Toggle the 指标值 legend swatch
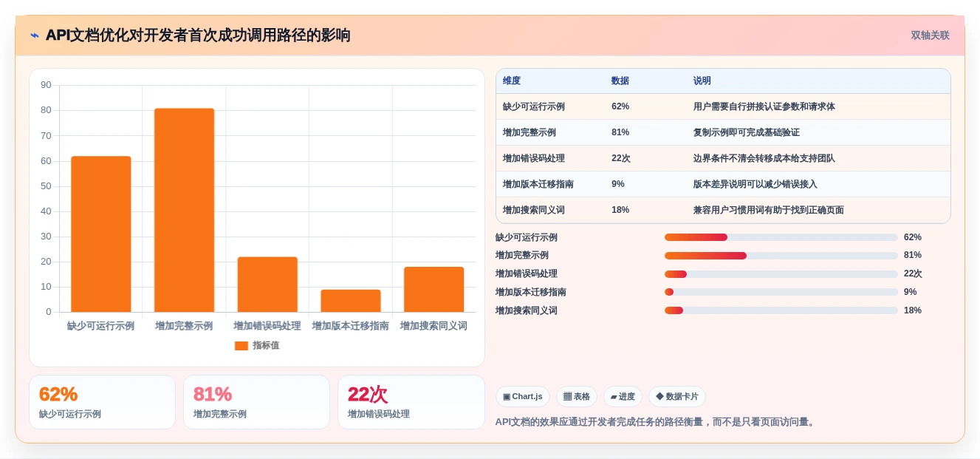The image size is (980, 459). (x=241, y=345)
